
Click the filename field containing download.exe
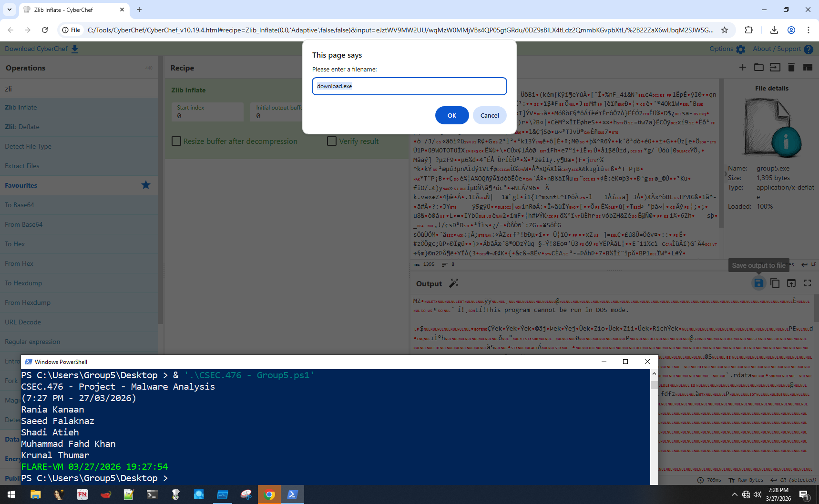[x=409, y=86]
